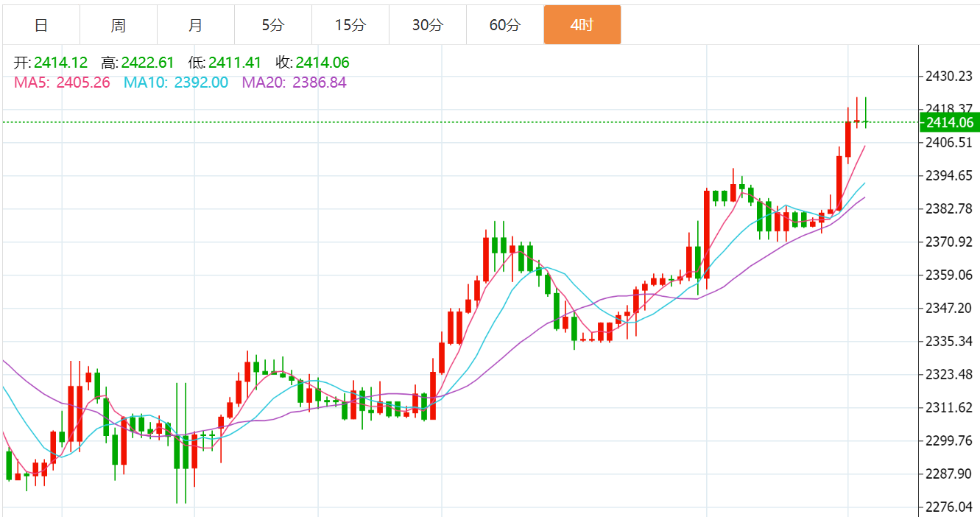The width and height of the screenshot is (980, 517).
Task: Select the 周 (weekly) timeframe tab
Action: click(119, 25)
